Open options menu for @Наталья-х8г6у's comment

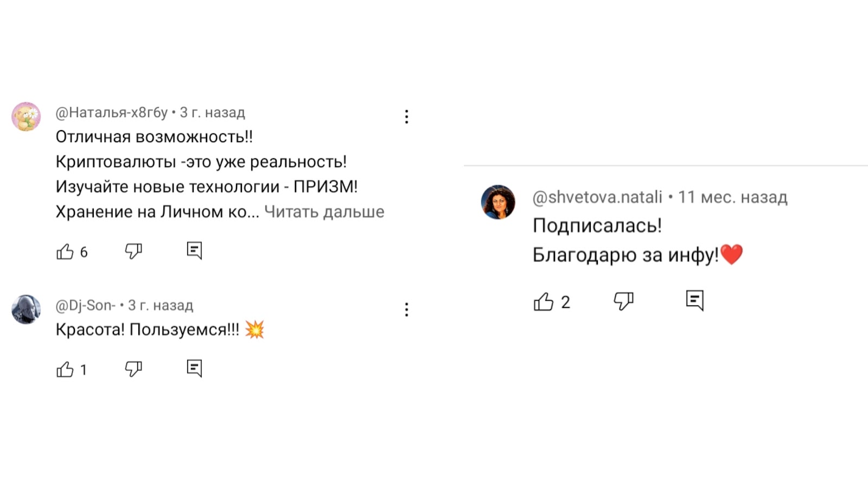(406, 117)
